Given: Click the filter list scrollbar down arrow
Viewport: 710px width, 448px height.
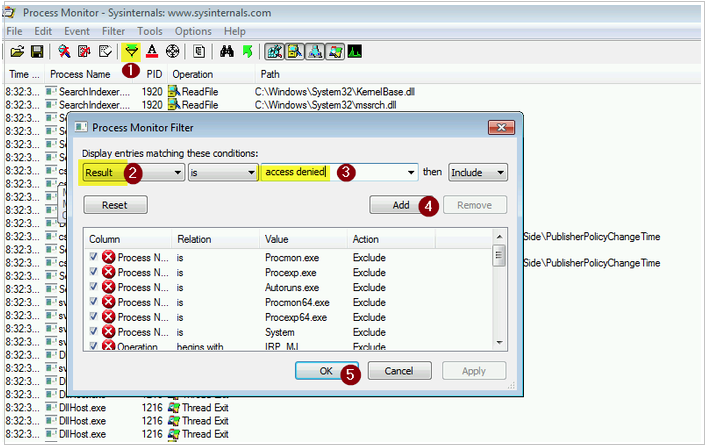Looking at the screenshot, I should point(499,342).
